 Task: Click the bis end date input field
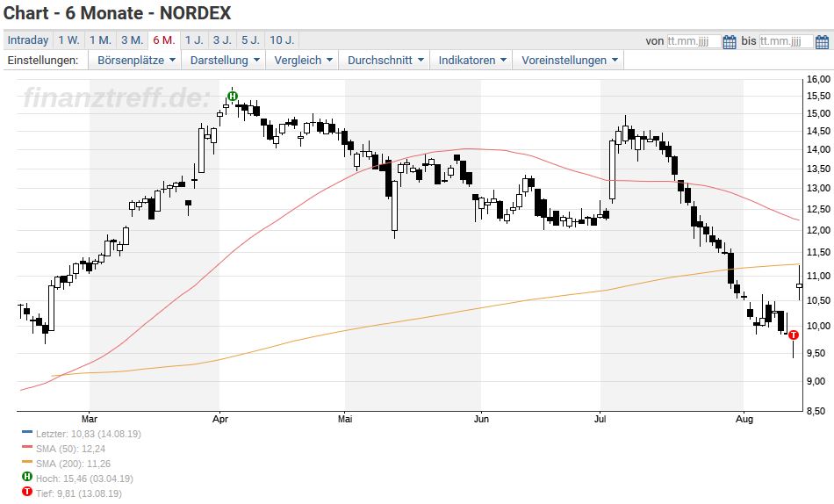pos(786,41)
